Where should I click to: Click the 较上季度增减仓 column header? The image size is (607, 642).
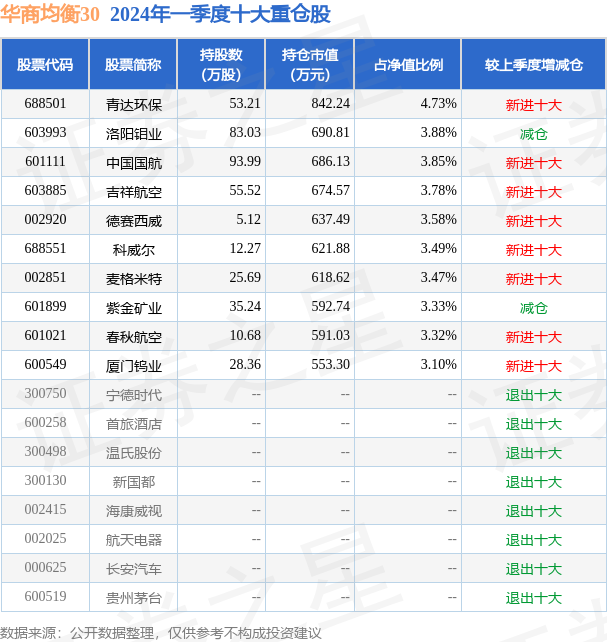coord(534,64)
